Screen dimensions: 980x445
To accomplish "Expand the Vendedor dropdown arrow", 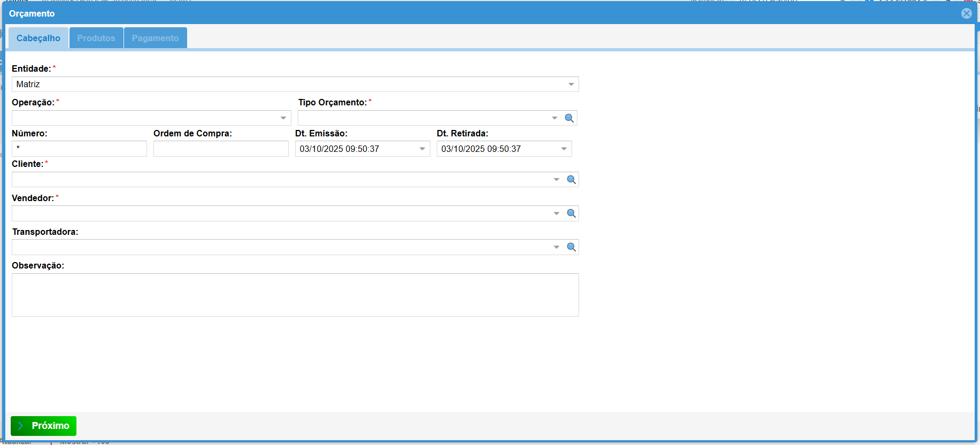I will tap(557, 213).
